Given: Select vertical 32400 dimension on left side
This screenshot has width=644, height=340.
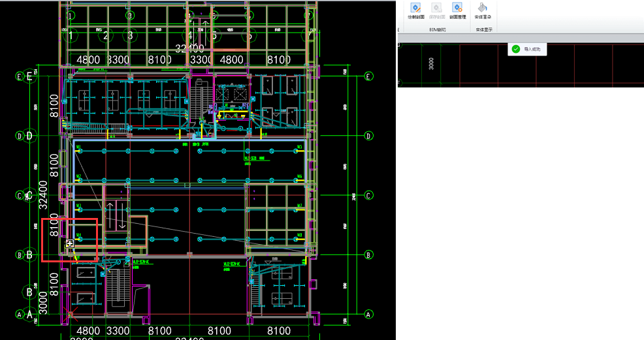Looking at the screenshot, I should point(44,195).
